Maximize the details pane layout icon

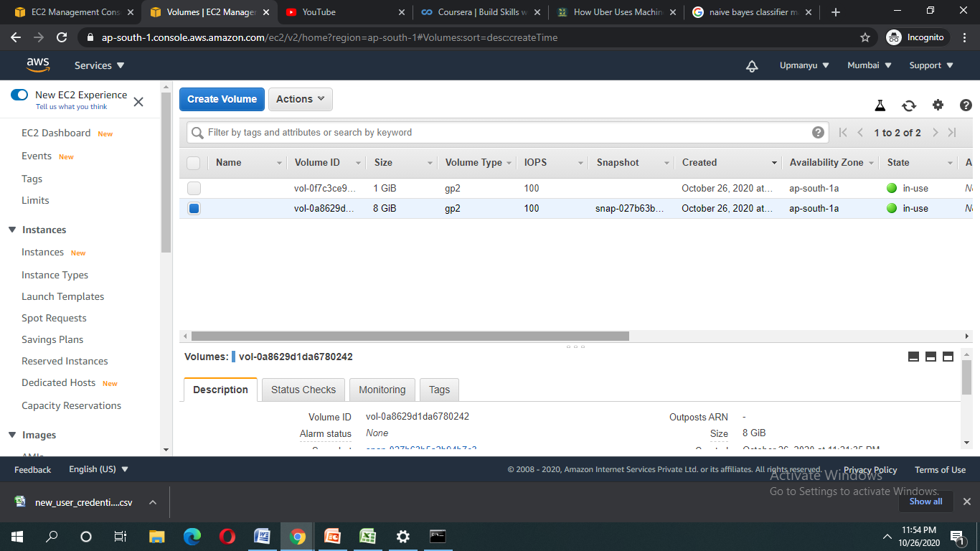[948, 357]
